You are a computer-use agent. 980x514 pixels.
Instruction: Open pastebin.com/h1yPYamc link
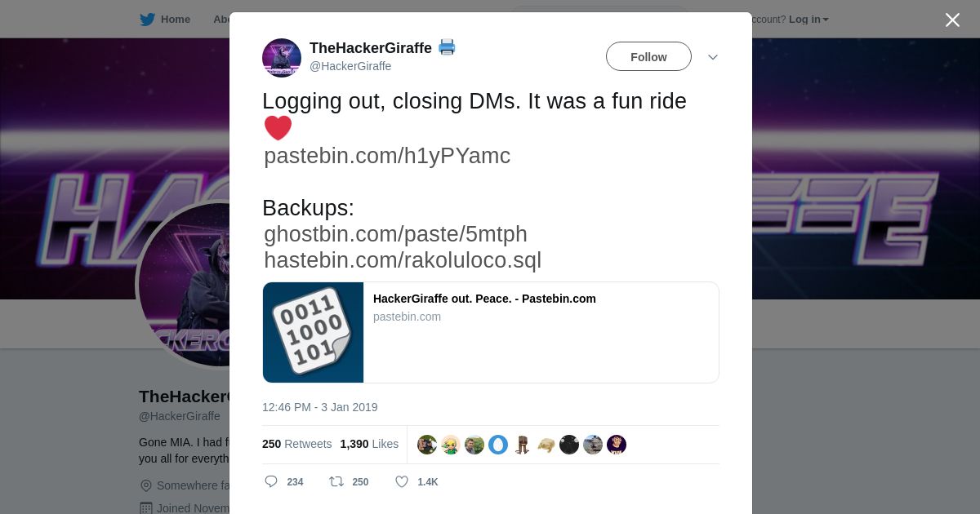[x=387, y=155]
